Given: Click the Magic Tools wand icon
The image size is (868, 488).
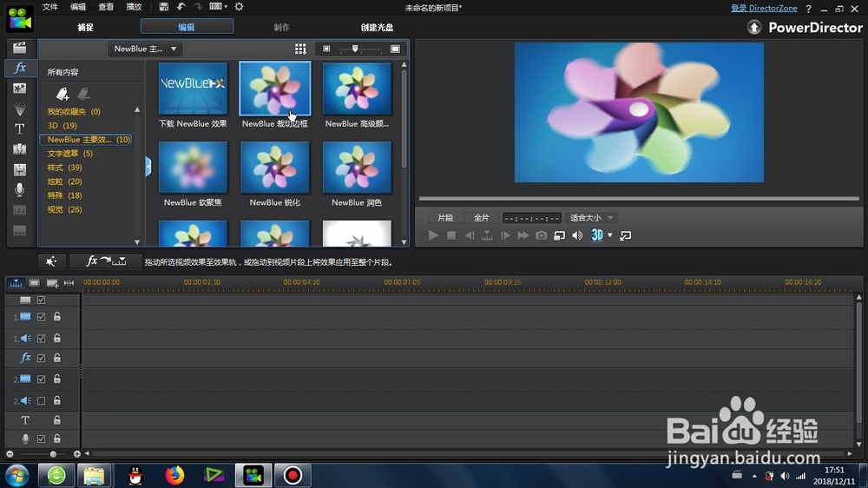Looking at the screenshot, I should 51,261.
